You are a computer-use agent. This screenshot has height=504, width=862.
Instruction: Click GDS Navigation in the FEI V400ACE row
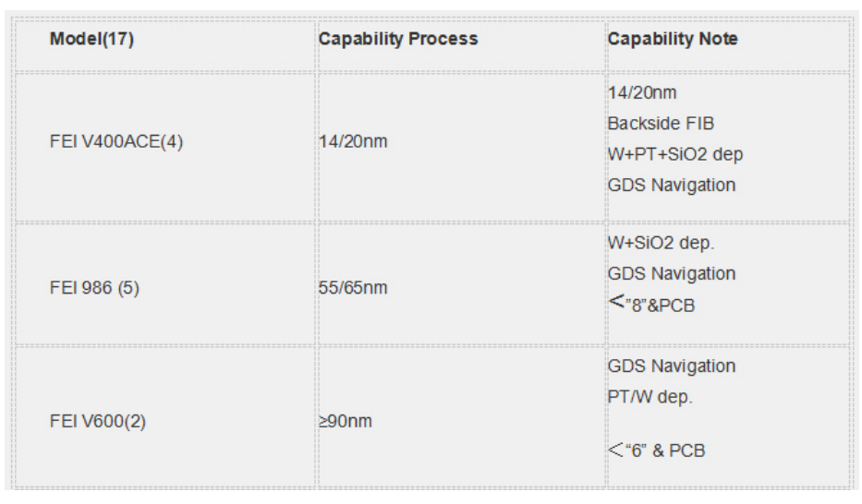click(x=672, y=185)
